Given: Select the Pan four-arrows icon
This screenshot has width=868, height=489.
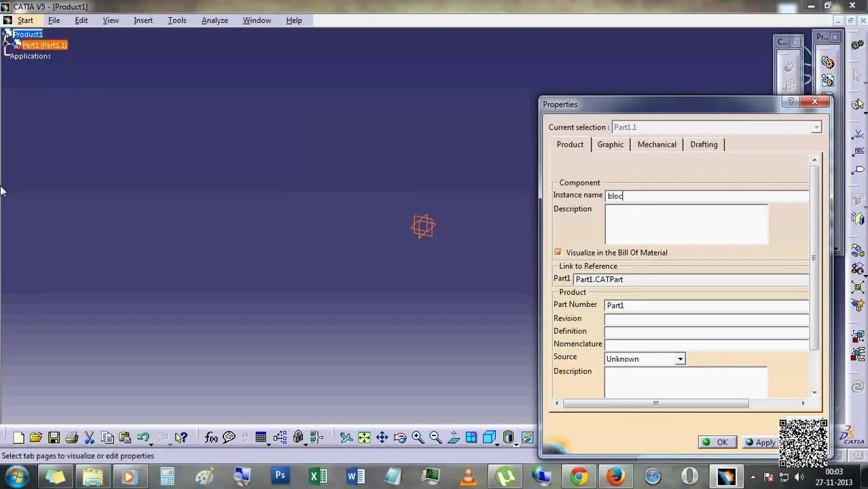Looking at the screenshot, I should point(382,438).
